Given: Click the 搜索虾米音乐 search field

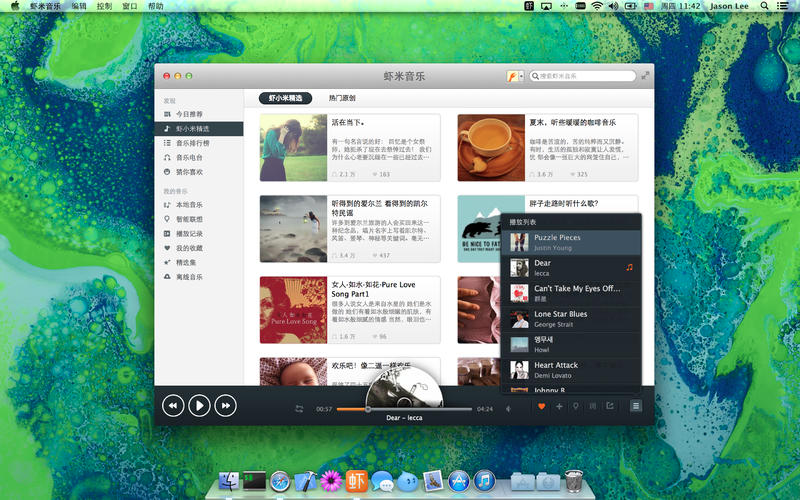Looking at the screenshot, I should (583, 76).
